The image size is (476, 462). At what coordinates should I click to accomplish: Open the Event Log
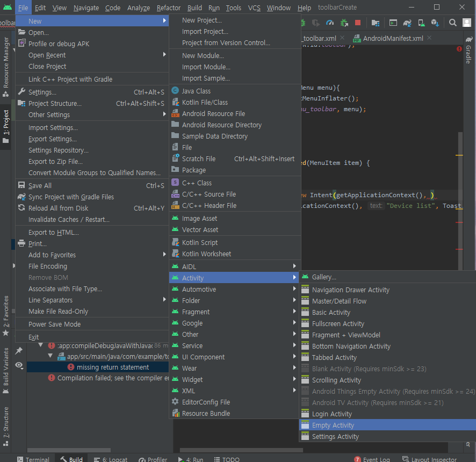tap(372, 459)
